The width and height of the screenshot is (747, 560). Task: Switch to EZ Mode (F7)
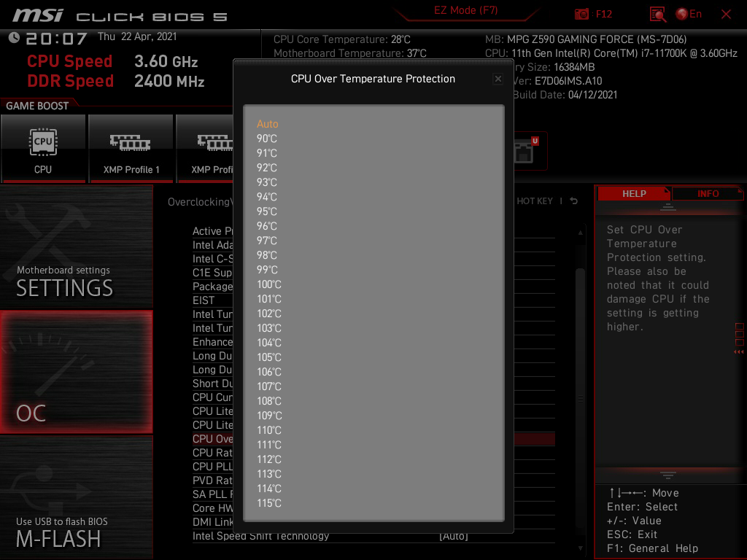[465, 10]
